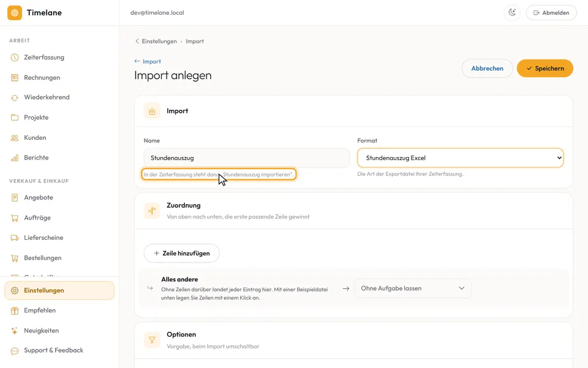
Task: Click the Zuordnung signpost icon
Action: click(152, 211)
